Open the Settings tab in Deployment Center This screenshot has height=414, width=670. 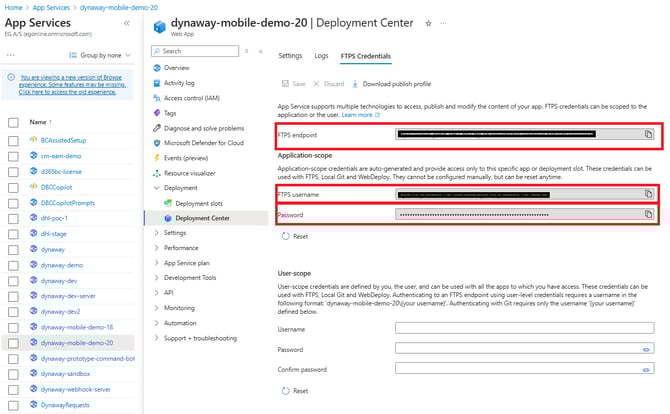290,56
